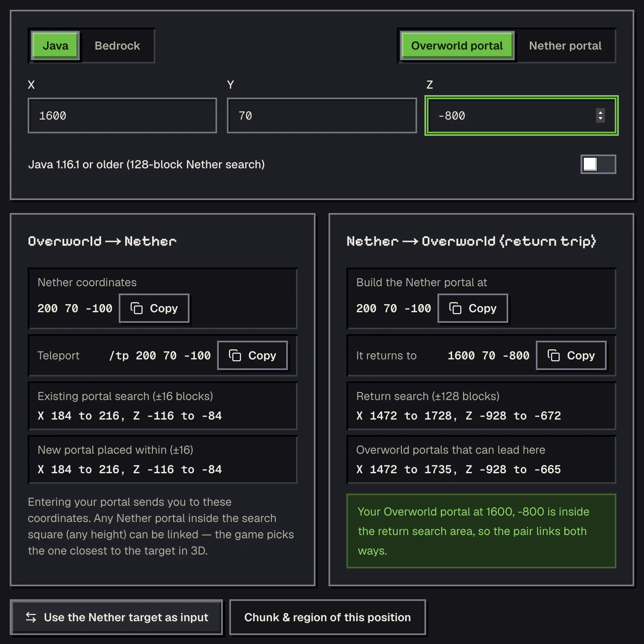Image resolution: width=644 pixels, height=644 pixels.
Task: Click the New portal placed within (±16) label
Action: 115,450
